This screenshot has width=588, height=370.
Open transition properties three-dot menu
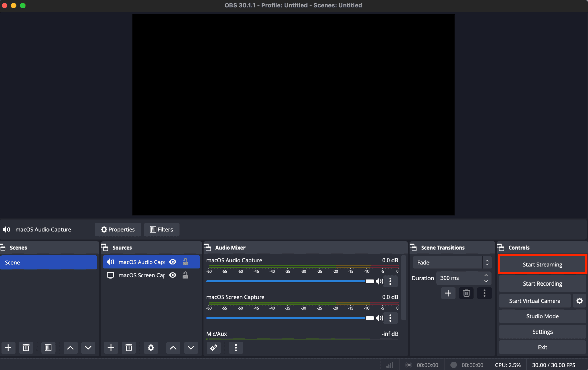click(484, 293)
